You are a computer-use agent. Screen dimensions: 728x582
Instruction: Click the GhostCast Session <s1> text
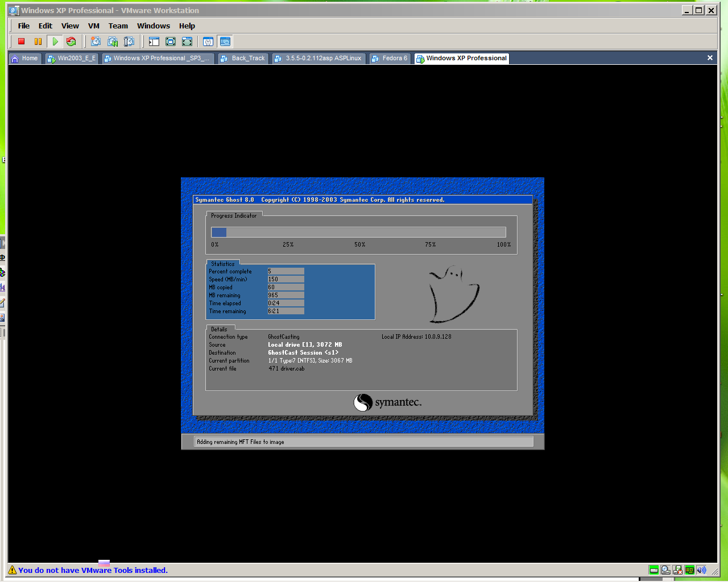[303, 352]
